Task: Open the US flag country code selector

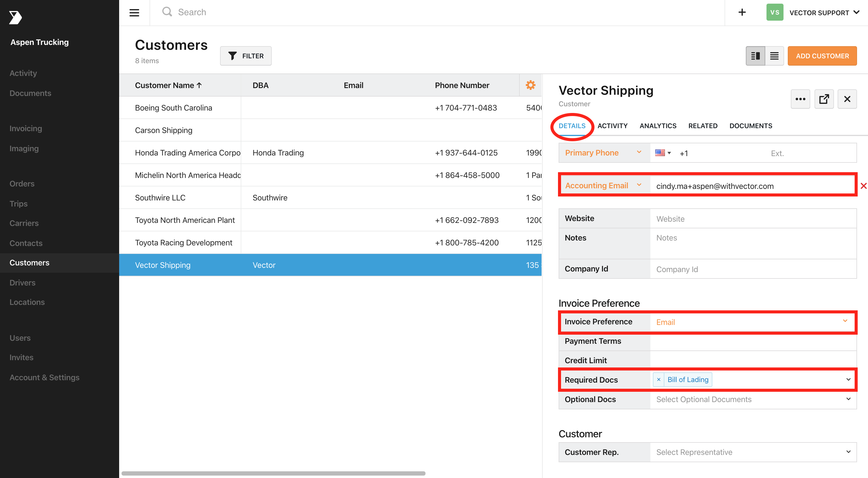Action: [663, 153]
